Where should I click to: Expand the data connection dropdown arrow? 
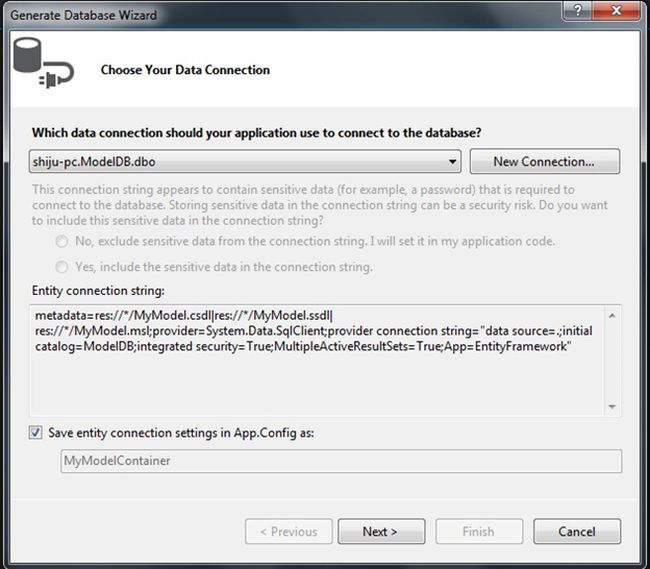coord(451,161)
